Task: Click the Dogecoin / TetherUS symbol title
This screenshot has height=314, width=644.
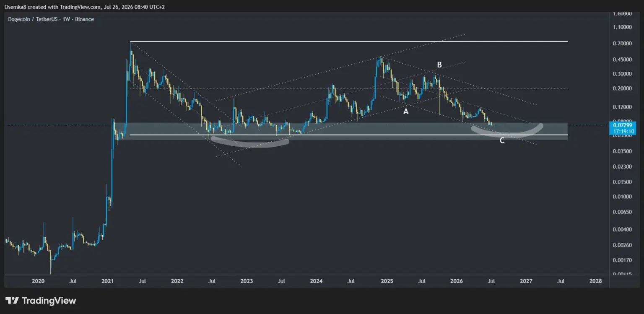Action: tap(51, 19)
